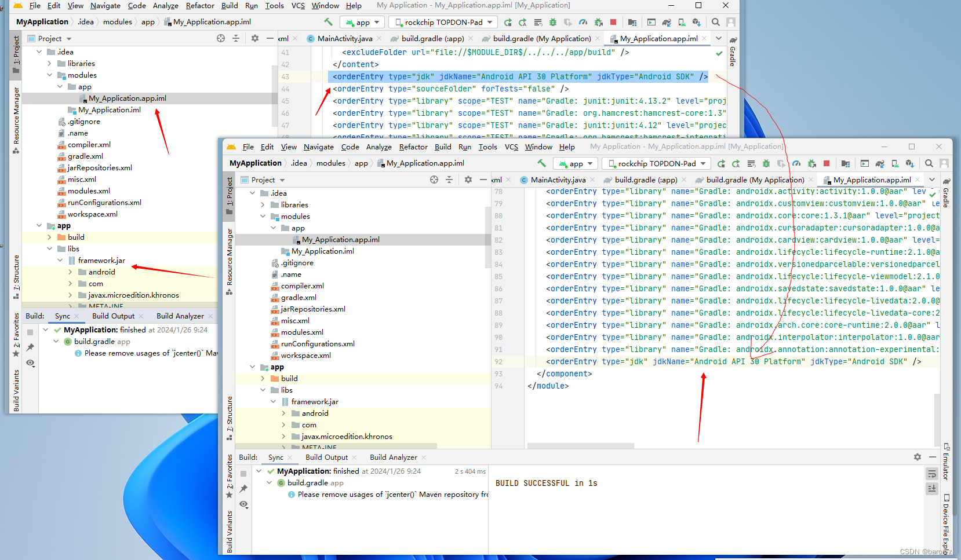
Task: Click the Build panel settings gear in front window
Action: [918, 457]
